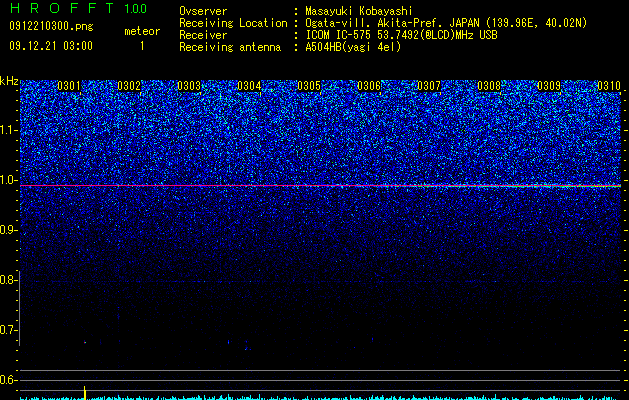Select the 0303 time label
The width and height of the screenshot is (629, 400).
(189, 86)
